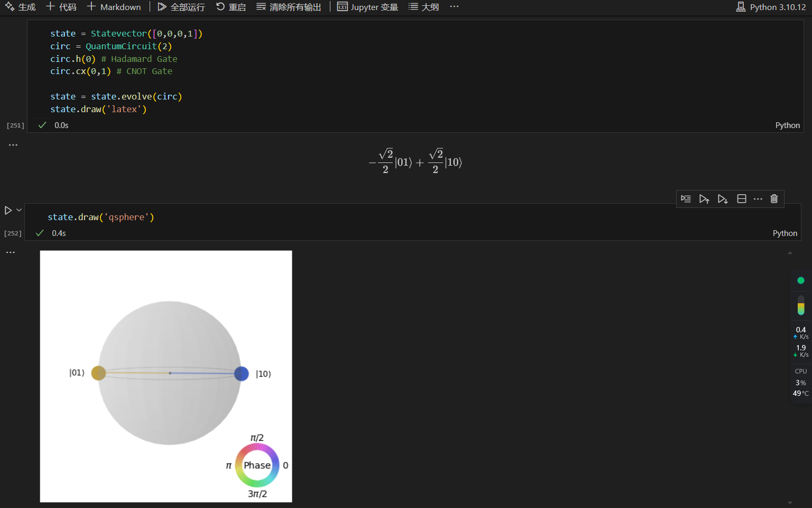Execute the cell and below icon

723,199
